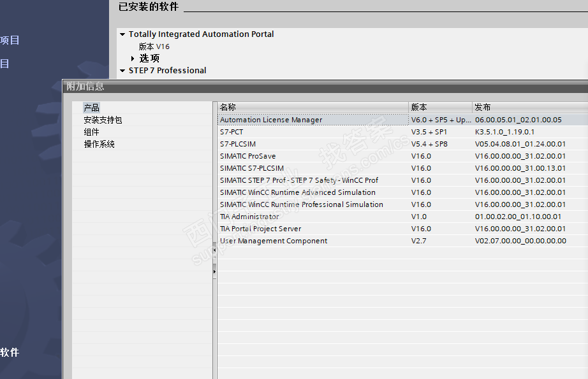Click right expand arrow on splitter
Image resolution: width=588 pixels, height=379 pixels.
214,271
